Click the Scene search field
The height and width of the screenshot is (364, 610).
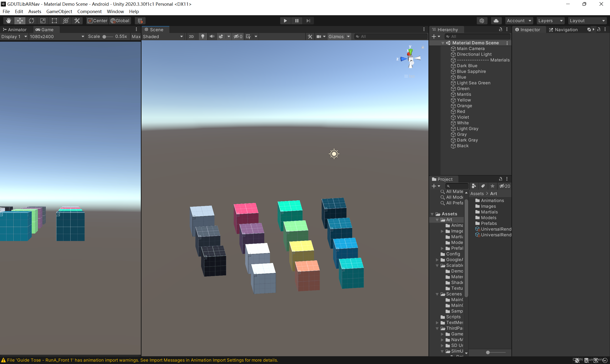pyautogui.click(x=391, y=36)
